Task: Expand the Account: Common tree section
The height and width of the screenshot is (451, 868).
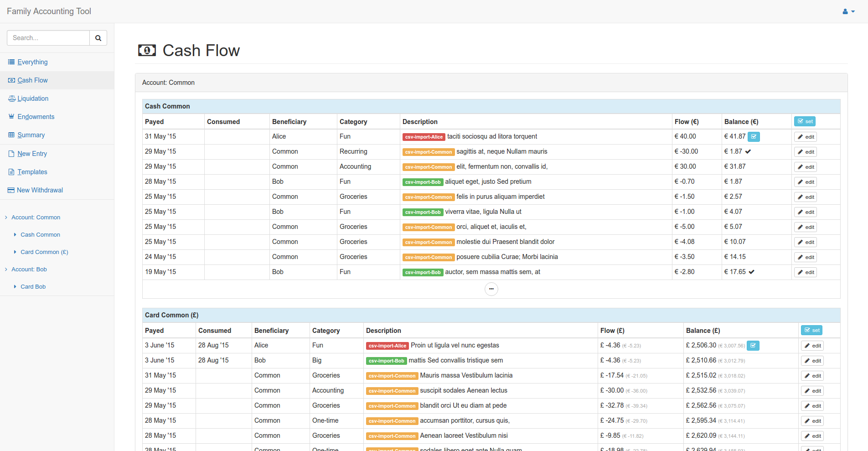Action: 6,218
